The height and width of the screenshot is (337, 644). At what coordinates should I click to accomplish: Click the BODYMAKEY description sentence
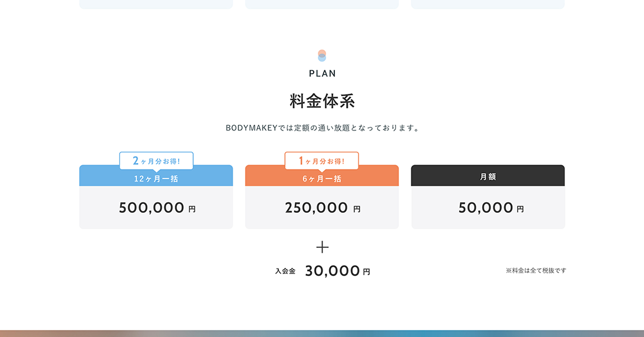point(322,128)
